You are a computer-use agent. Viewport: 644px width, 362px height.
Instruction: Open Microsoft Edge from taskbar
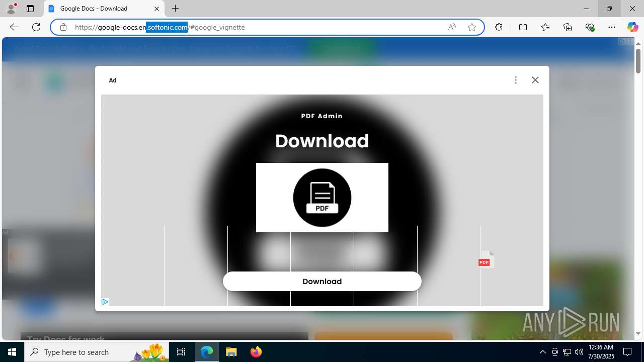tap(207, 352)
